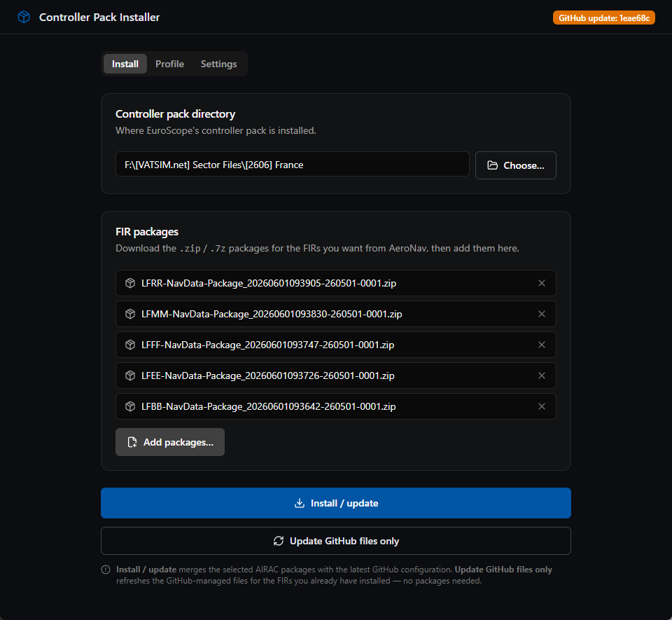Click the package icon beside LFBB zip
Viewport: 672px width, 620px height.
click(x=130, y=406)
